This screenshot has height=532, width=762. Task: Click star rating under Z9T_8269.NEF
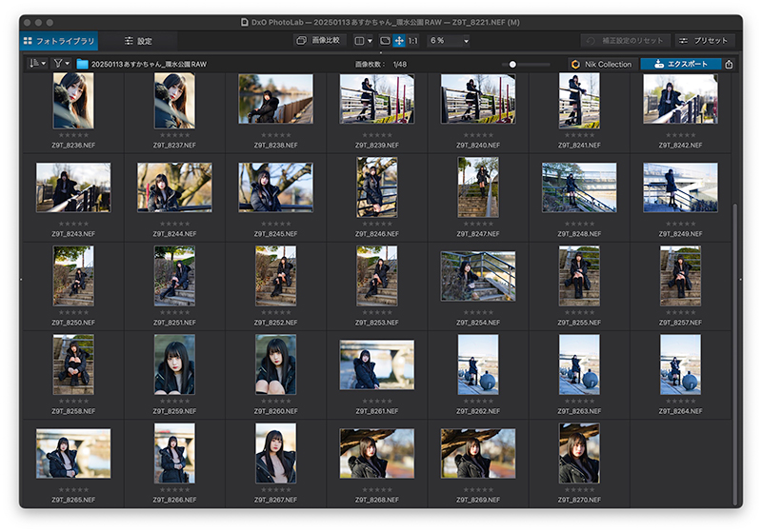(x=478, y=490)
